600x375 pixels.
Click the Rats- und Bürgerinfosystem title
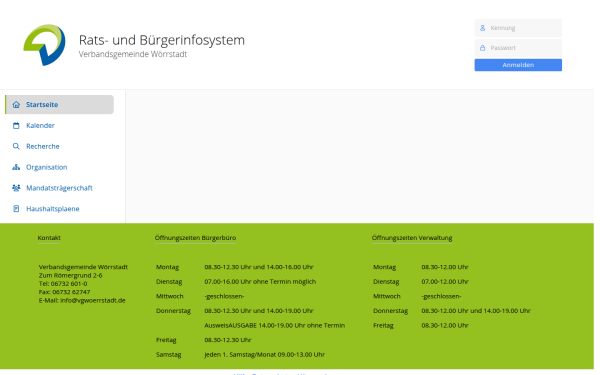point(161,40)
